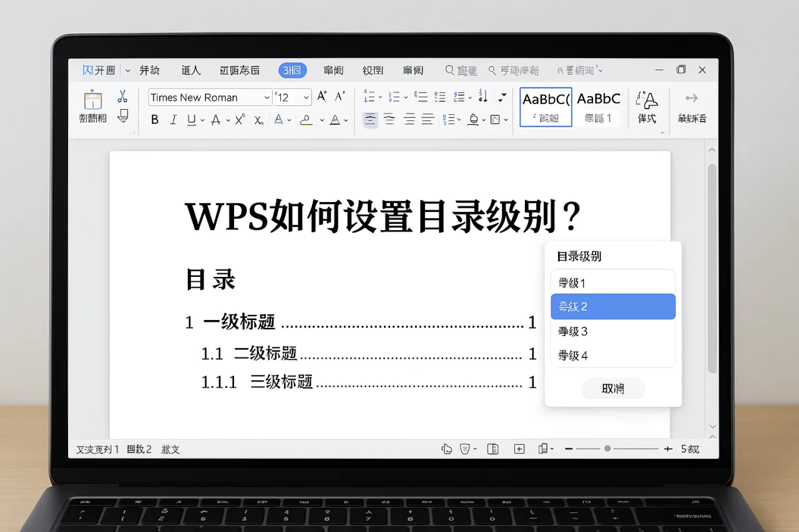Apply center alignment
The image size is (799, 532).
pos(389,119)
